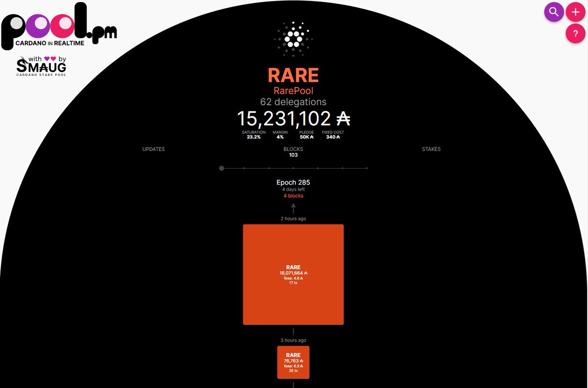Click the Cardano dotted logo above RARE
Image resolution: width=588 pixels, height=388 pixels.
(x=293, y=40)
